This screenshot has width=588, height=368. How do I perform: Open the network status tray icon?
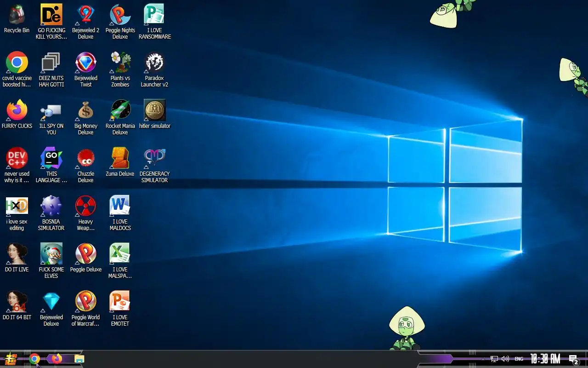tap(494, 359)
